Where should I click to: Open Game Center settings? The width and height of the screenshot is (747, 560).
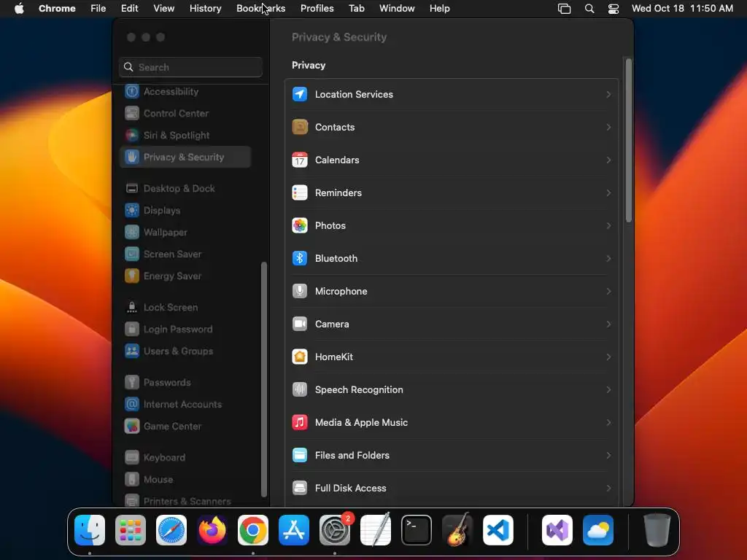(x=185, y=426)
